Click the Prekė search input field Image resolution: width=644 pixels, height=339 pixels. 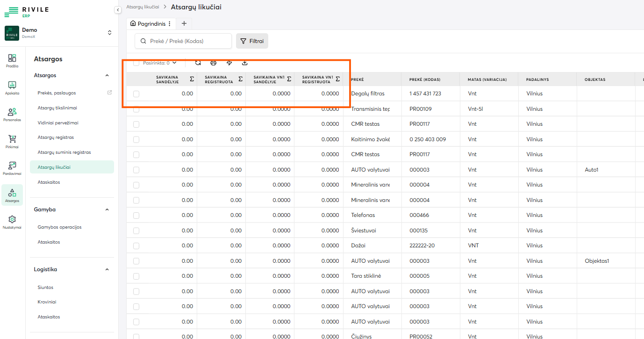pyautogui.click(x=187, y=41)
